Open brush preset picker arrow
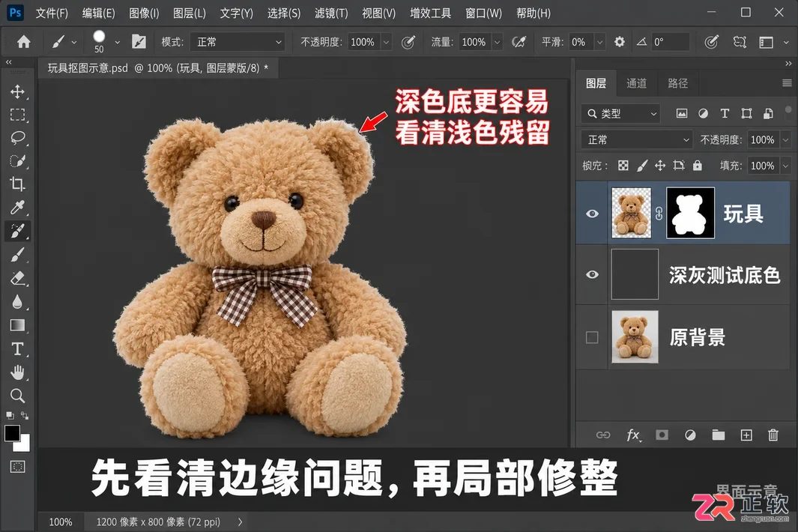 (x=118, y=42)
